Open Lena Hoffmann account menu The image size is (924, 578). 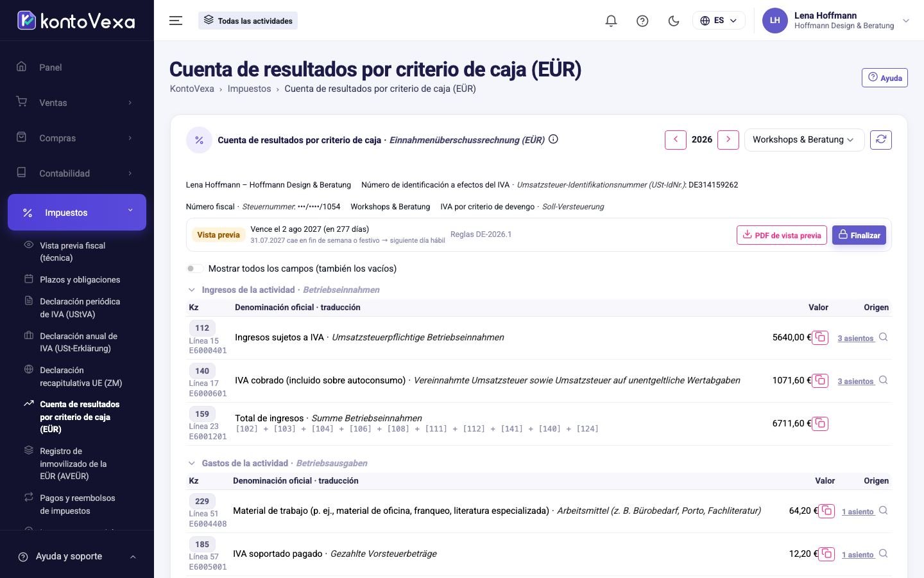click(836, 21)
